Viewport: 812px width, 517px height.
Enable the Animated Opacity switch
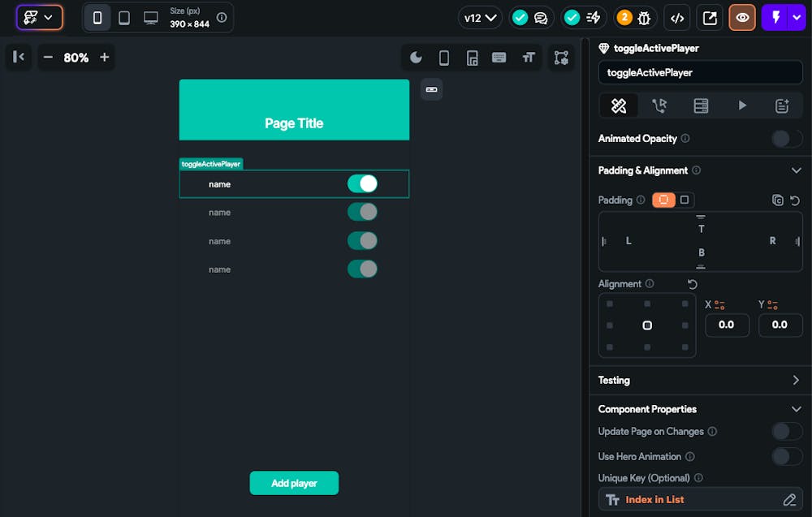787,139
